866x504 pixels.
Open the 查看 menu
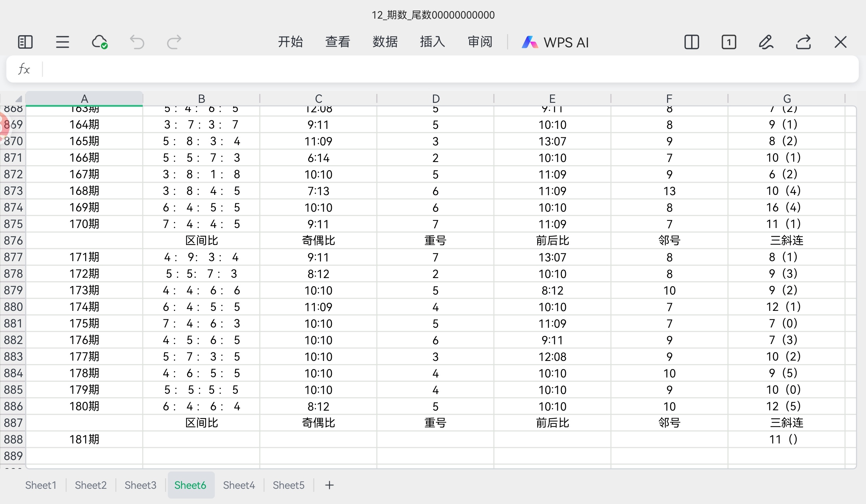point(338,42)
